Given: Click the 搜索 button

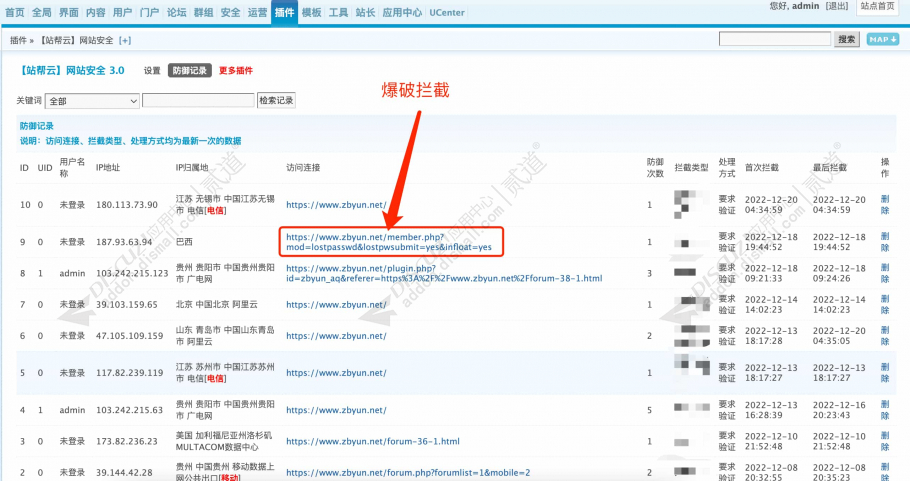Looking at the screenshot, I should 847,39.
